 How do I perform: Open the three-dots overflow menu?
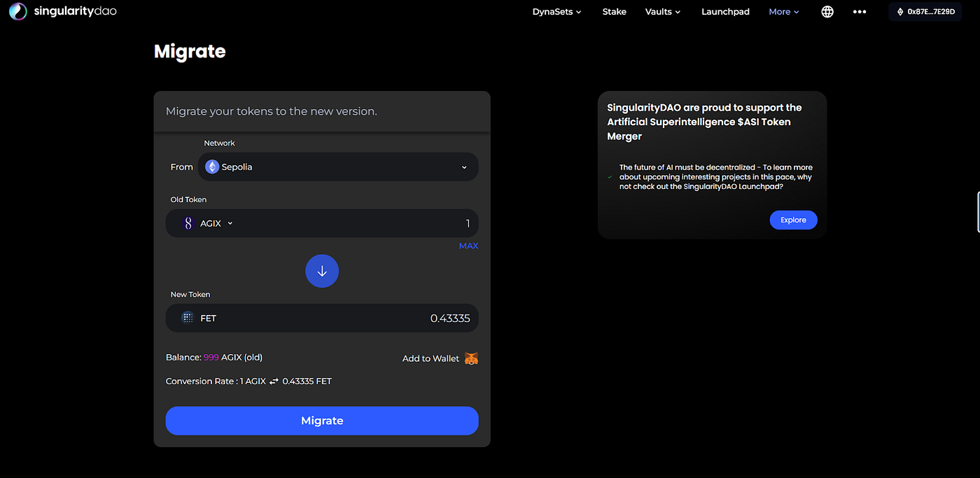coord(860,12)
